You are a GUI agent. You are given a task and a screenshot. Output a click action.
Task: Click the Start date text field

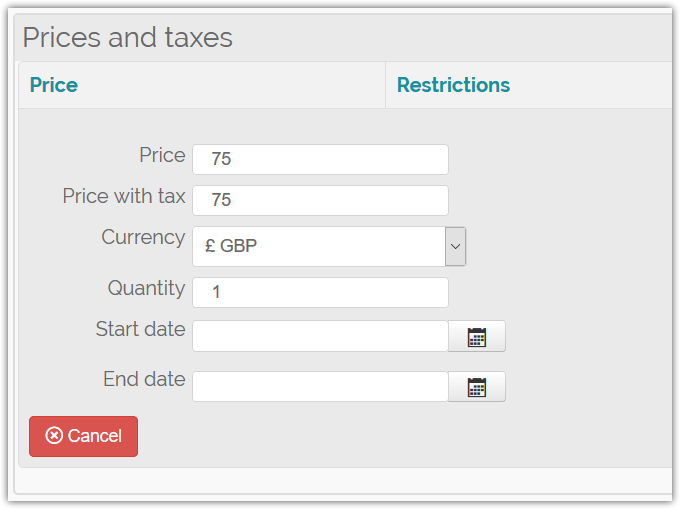tap(320, 336)
